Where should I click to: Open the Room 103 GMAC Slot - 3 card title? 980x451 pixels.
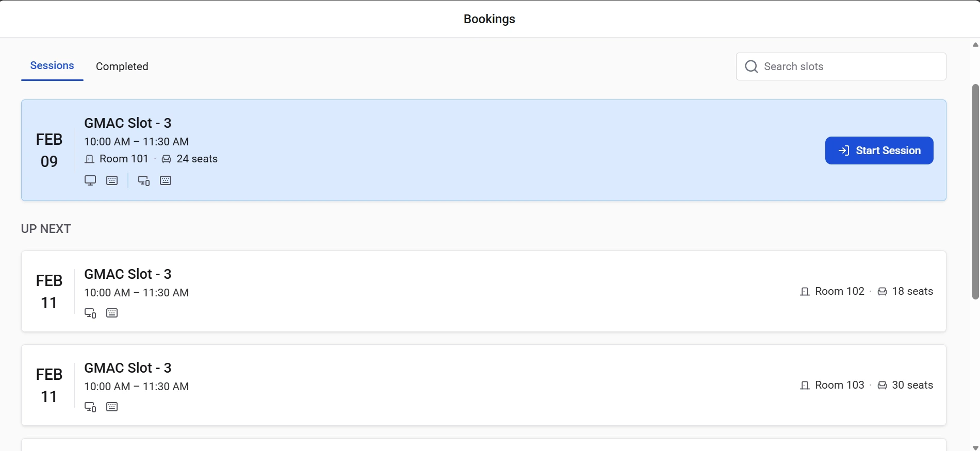[128, 368]
